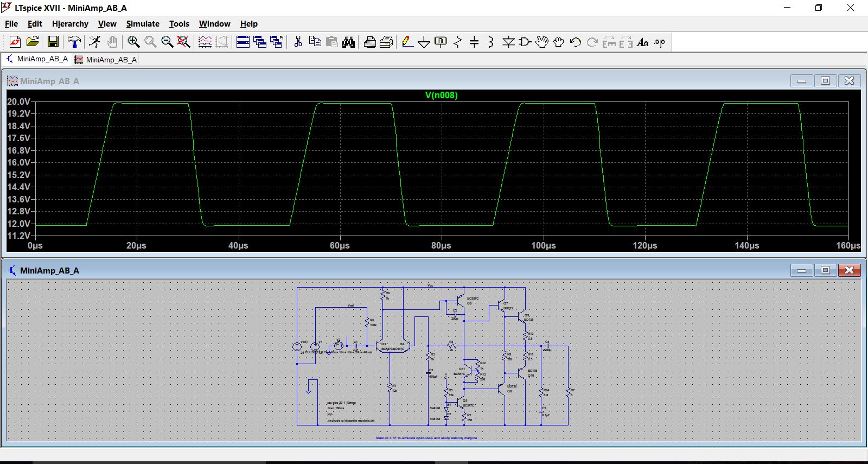This screenshot has height=464, width=868.
Task: Close the waveform plot window
Action: [849, 81]
